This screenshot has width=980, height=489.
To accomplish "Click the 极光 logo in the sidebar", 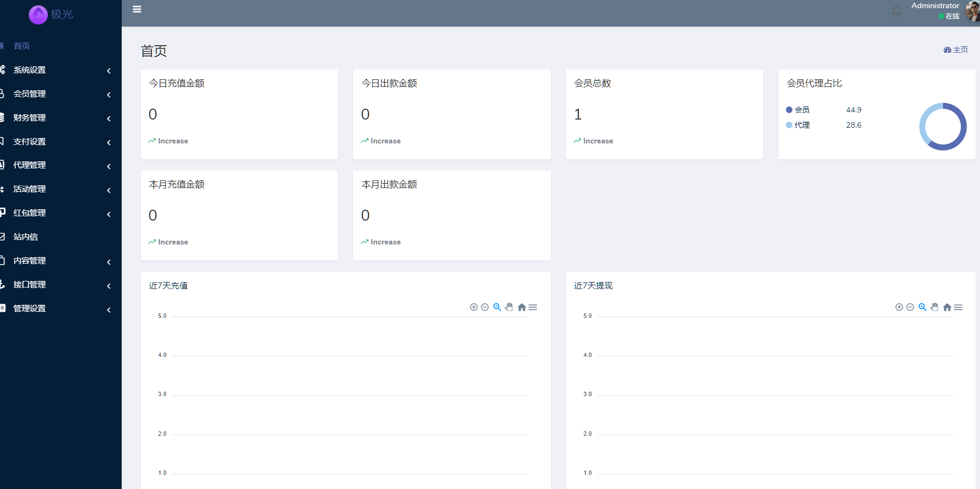I will pyautogui.click(x=52, y=15).
